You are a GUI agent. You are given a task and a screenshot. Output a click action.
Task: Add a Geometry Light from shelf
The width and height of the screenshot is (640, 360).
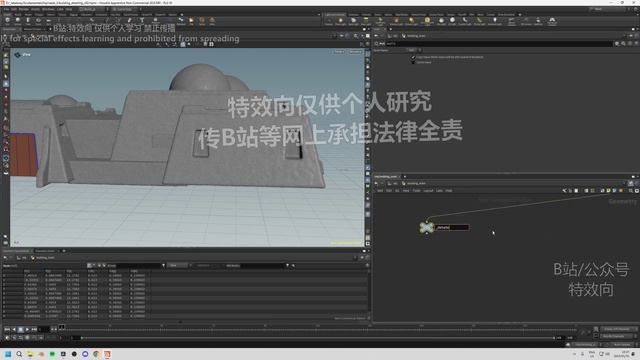[380, 21]
